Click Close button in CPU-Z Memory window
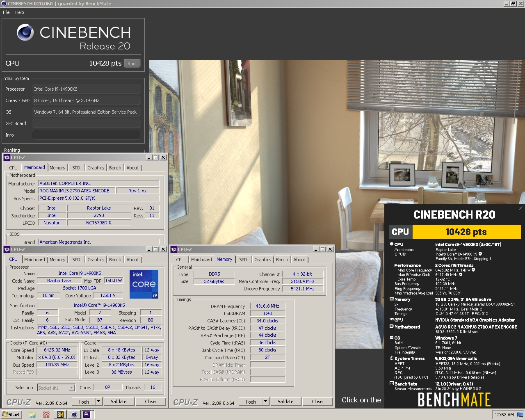 tap(317, 402)
